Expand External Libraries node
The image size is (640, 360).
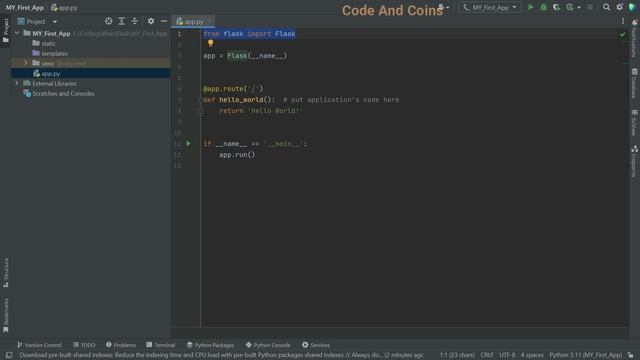(x=17, y=83)
